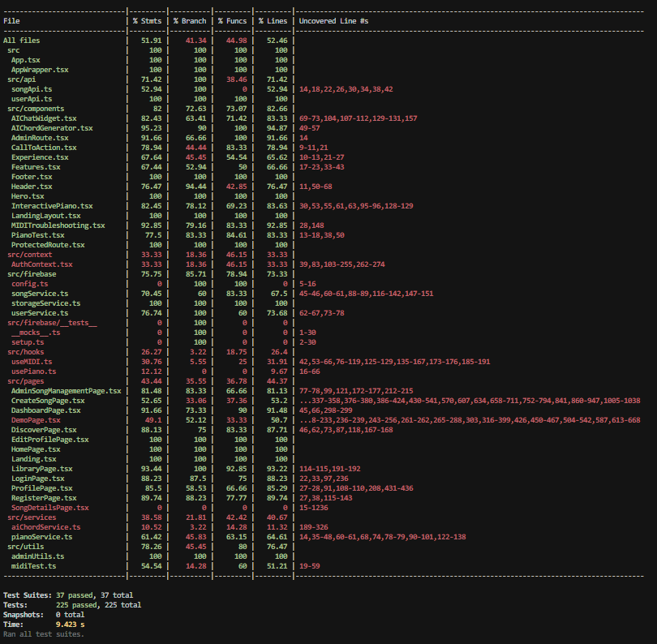
Task: Click RegisterPage.tsx file name
Action: (44, 498)
